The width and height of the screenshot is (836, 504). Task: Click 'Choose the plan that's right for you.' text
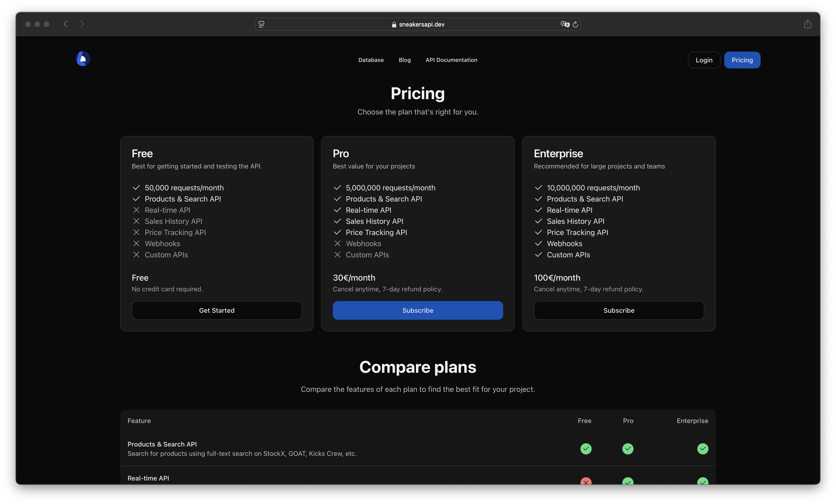pyautogui.click(x=418, y=112)
